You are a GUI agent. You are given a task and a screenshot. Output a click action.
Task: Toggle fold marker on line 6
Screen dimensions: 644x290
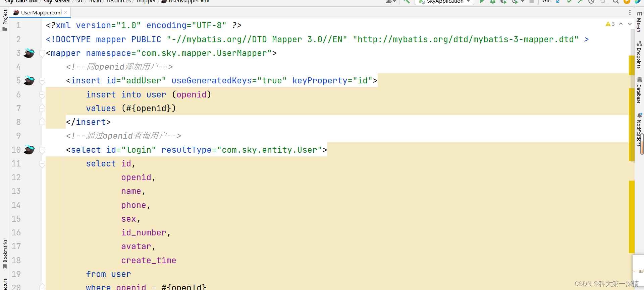(x=42, y=95)
